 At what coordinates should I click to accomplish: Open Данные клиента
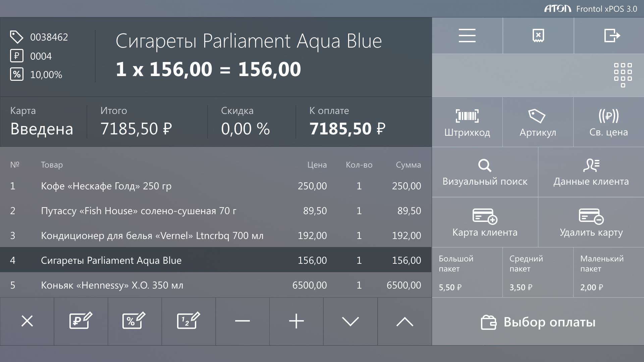coord(591,172)
